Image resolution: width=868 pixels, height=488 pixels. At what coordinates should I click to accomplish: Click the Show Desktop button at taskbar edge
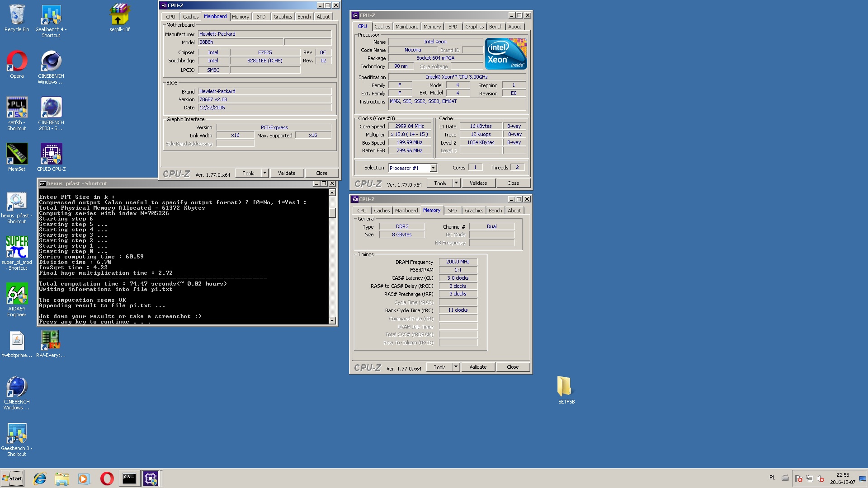pos(863,479)
